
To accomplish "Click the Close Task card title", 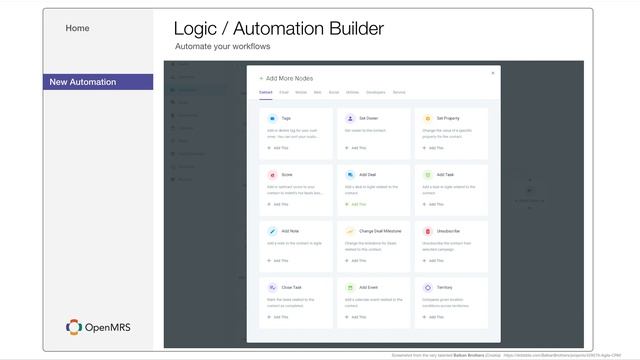I will [291, 287].
